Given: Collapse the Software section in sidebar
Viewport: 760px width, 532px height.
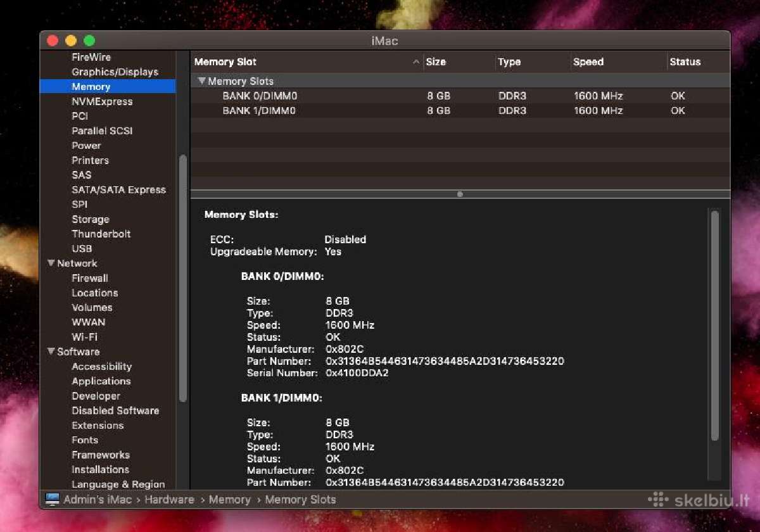Looking at the screenshot, I should 51,351.
